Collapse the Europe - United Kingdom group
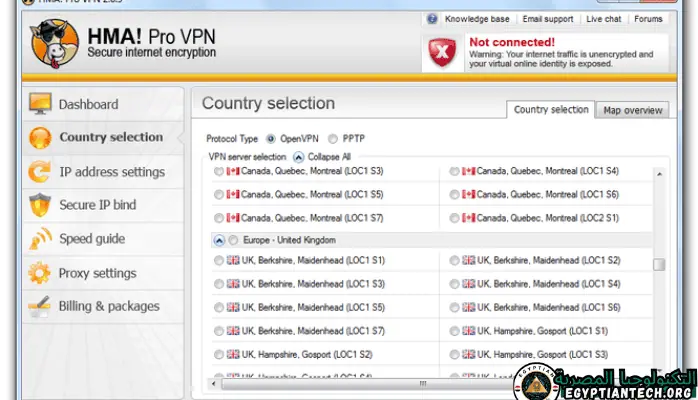 click(x=219, y=241)
